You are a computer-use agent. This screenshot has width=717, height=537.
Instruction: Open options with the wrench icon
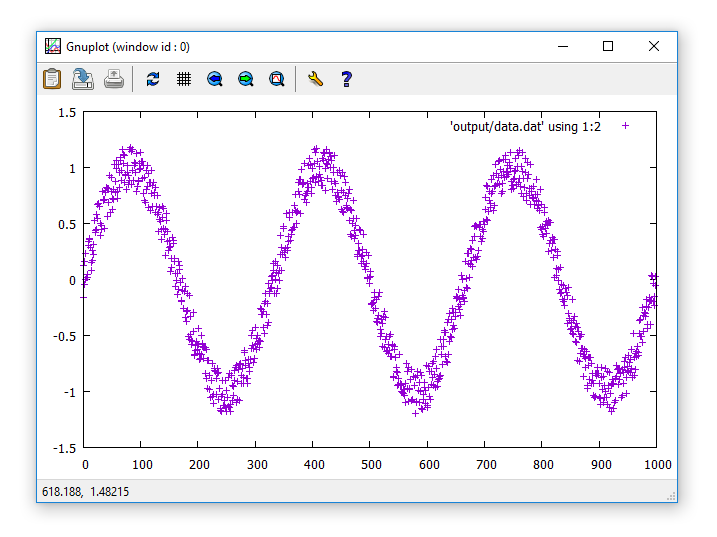coord(315,78)
